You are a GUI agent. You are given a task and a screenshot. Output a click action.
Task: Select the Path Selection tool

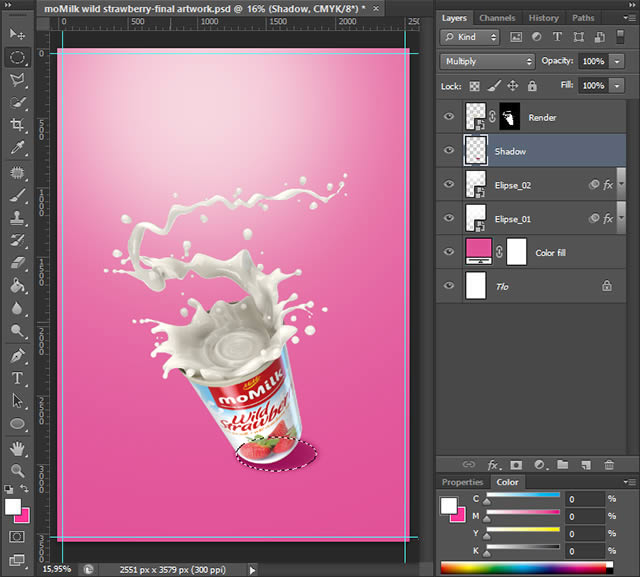tap(17, 401)
